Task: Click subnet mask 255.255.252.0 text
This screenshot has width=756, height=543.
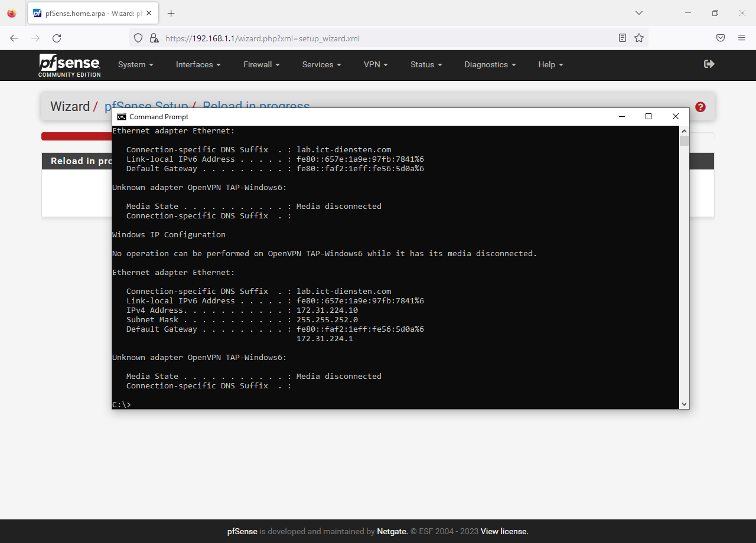Action: point(327,320)
